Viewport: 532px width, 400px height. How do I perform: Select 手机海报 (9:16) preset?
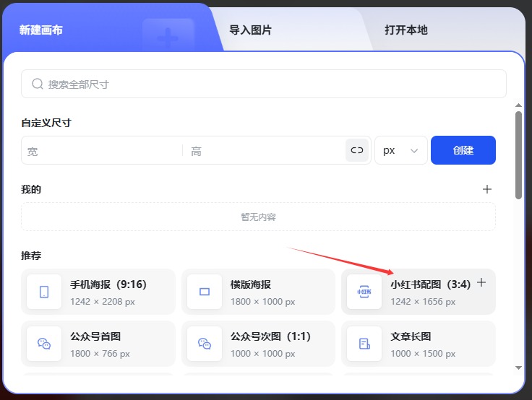98,292
